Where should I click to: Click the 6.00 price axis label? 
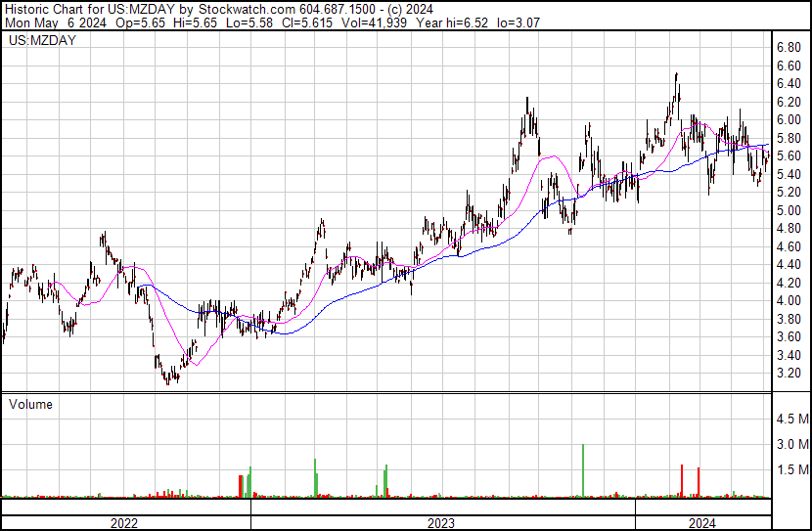point(789,119)
